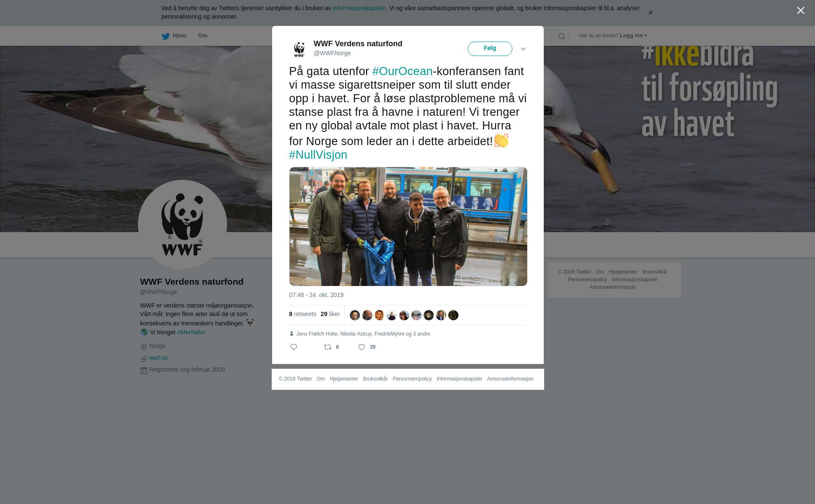Retweet using the retweet arrows icon
Screen dimensions: 815x504
click(328, 347)
